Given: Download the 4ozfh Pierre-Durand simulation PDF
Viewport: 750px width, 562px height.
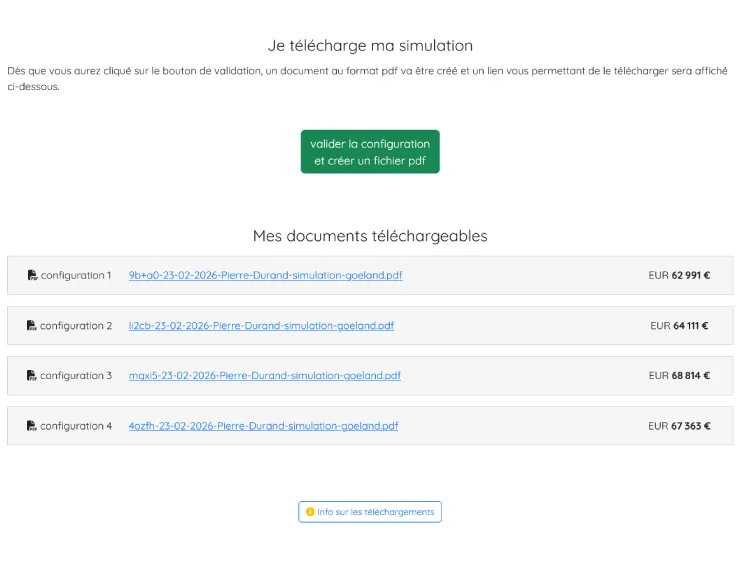Looking at the screenshot, I should [x=263, y=425].
